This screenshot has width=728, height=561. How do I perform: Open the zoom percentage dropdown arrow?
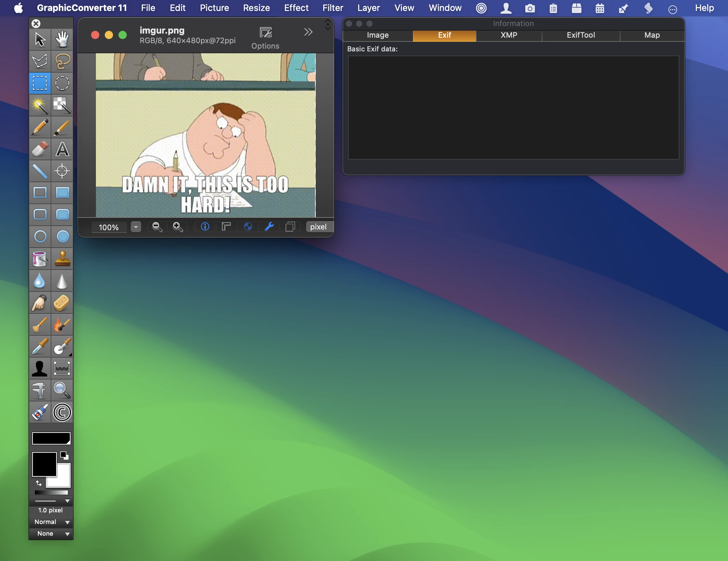(136, 227)
